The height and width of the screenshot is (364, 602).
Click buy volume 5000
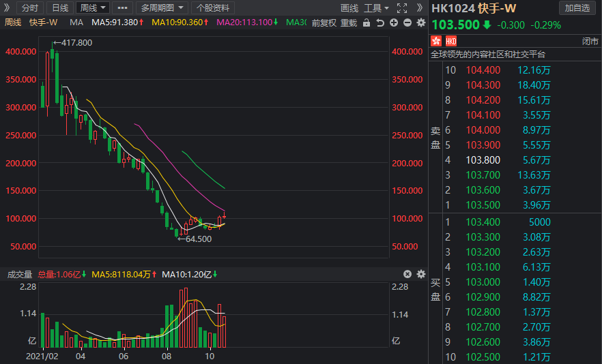click(x=539, y=222)
